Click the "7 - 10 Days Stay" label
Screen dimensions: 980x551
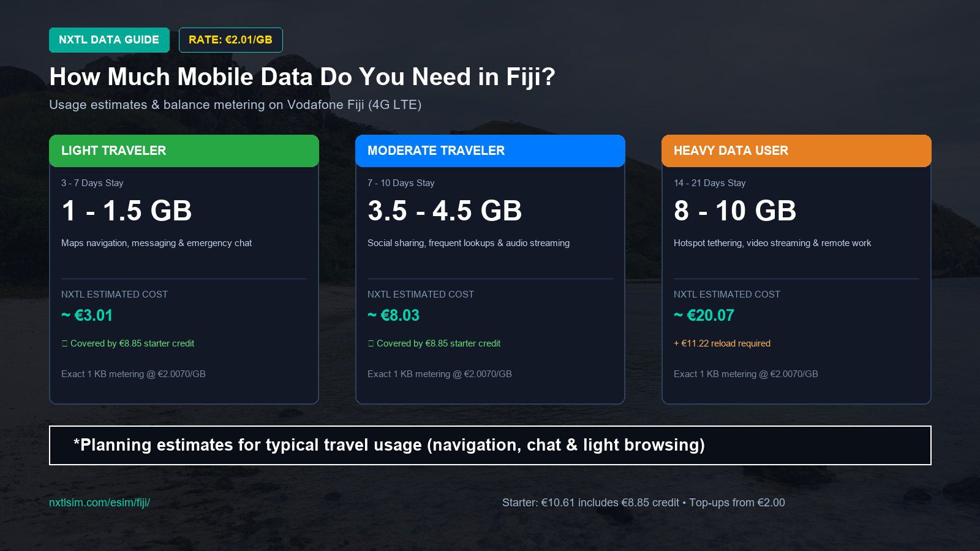point(401,183)
